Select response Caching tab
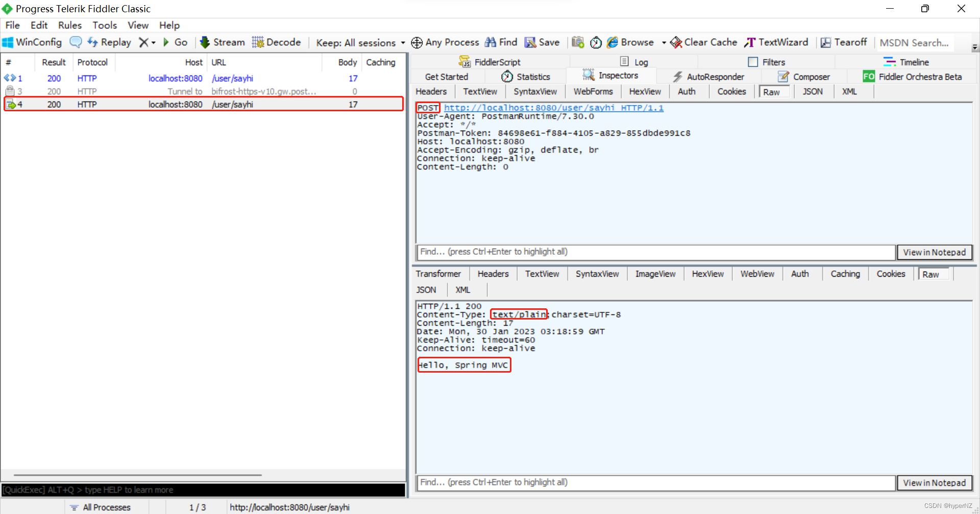 click(845, 274)
